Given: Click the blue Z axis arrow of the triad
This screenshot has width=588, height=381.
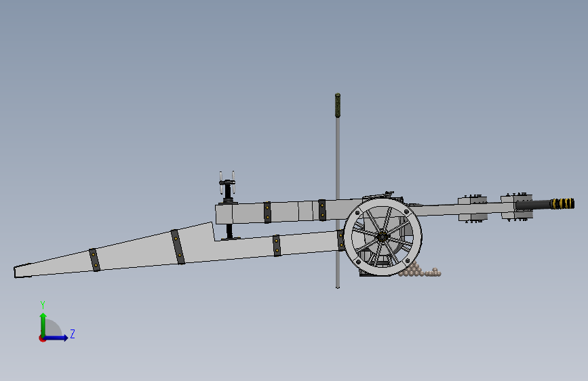Looking at the screenshot, I should point(56,338).
